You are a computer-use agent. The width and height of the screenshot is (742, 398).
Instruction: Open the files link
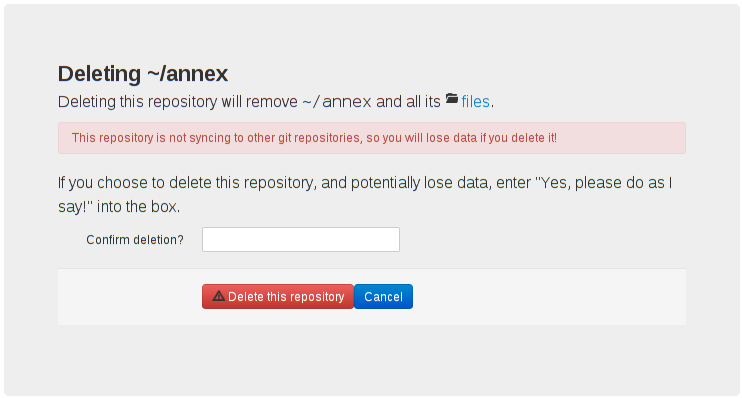click(475, 102)
